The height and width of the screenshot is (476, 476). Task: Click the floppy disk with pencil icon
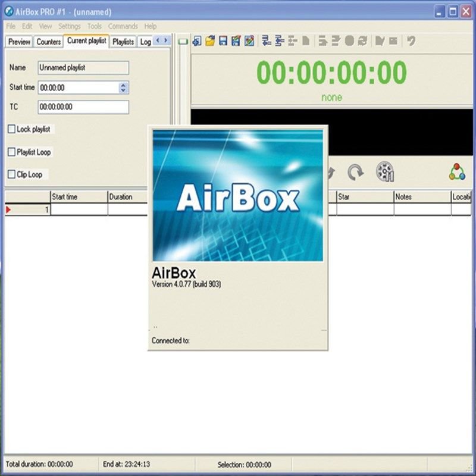[236, 40]
